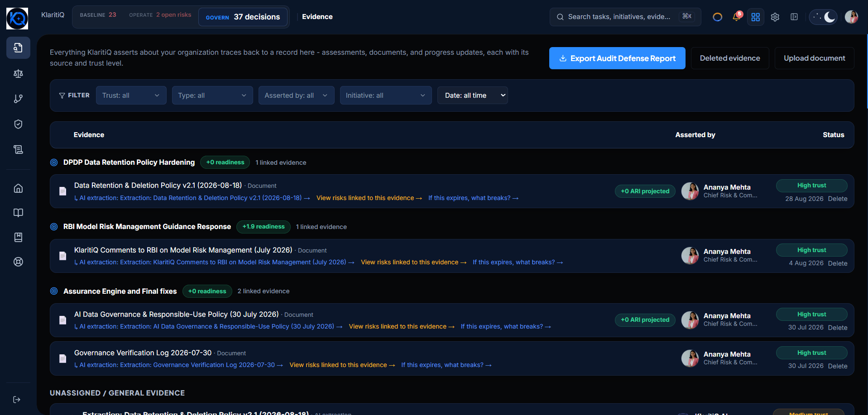Open the shield check sidebar icon
The image size is (868, 415).
18,124
